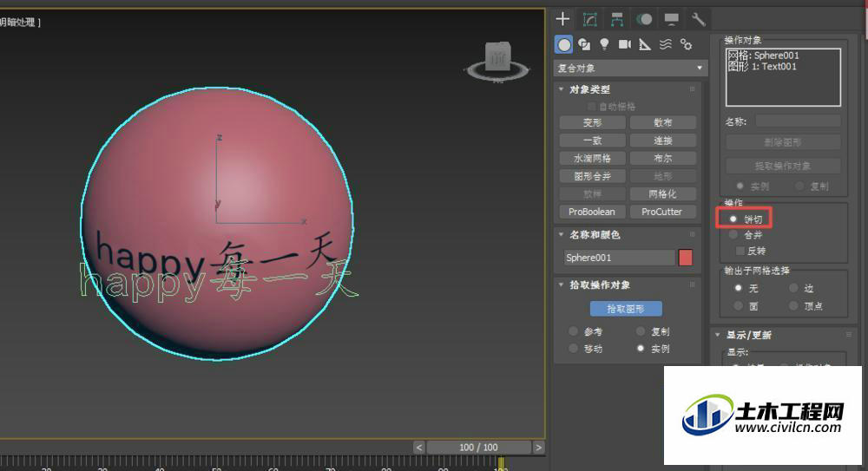Image resolution: width=868 pixels, height=471 pixels.
Task: Click the 100 / 100 time slider
Action: click(x=478, y=448)
